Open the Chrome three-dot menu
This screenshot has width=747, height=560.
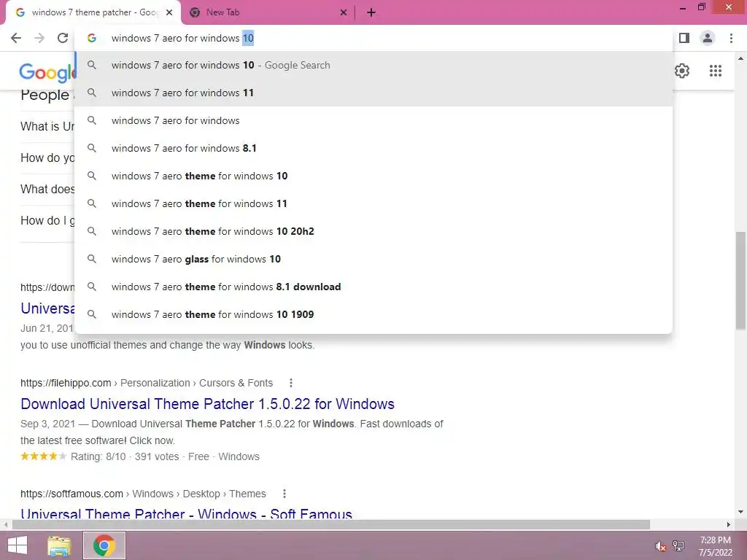point(731,38)
